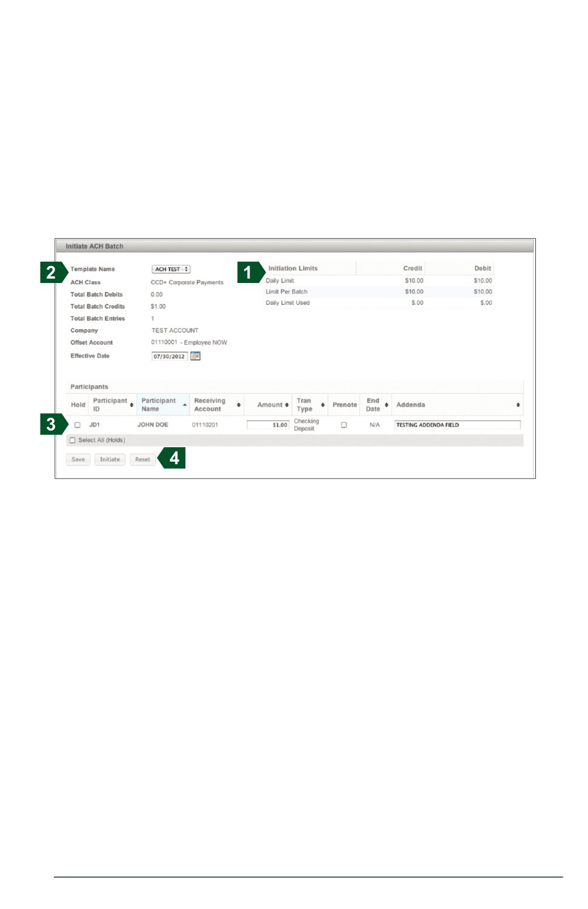This screenshot has height=909, width=588.
Task: Sort by the Tran Type column
Action: (310, 405)
